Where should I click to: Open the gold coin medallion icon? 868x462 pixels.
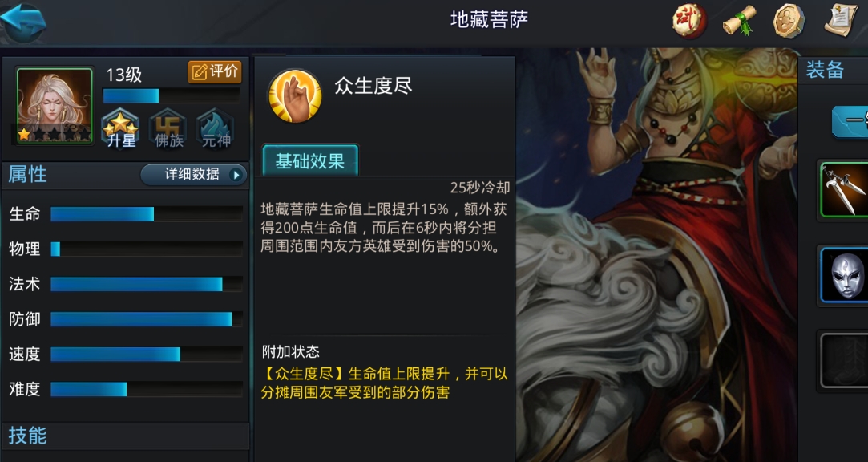tap(789, 21)
